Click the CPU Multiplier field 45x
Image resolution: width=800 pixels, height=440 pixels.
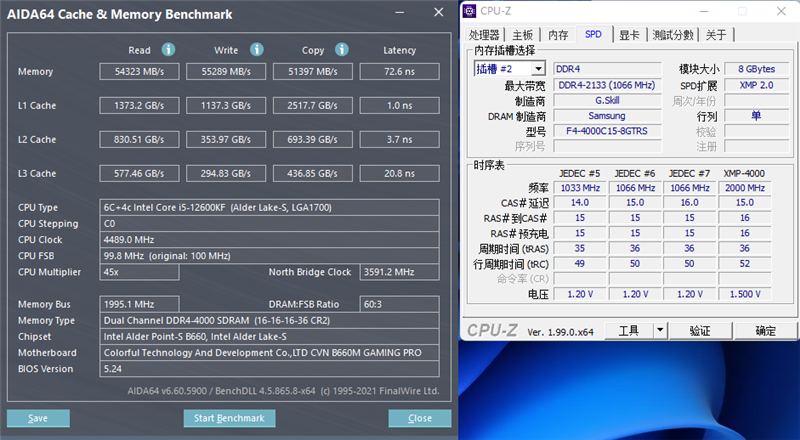(x=139, y=272)
